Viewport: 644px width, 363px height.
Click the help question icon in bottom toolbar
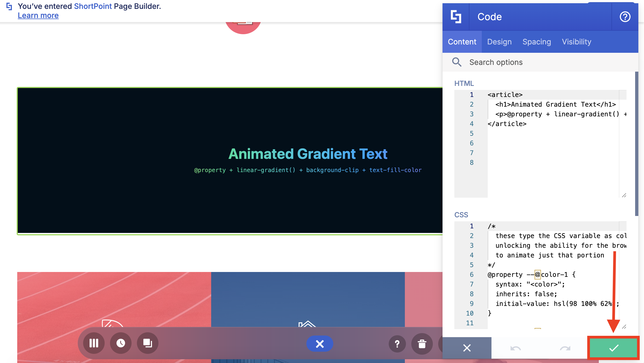[x=397, y=344]
